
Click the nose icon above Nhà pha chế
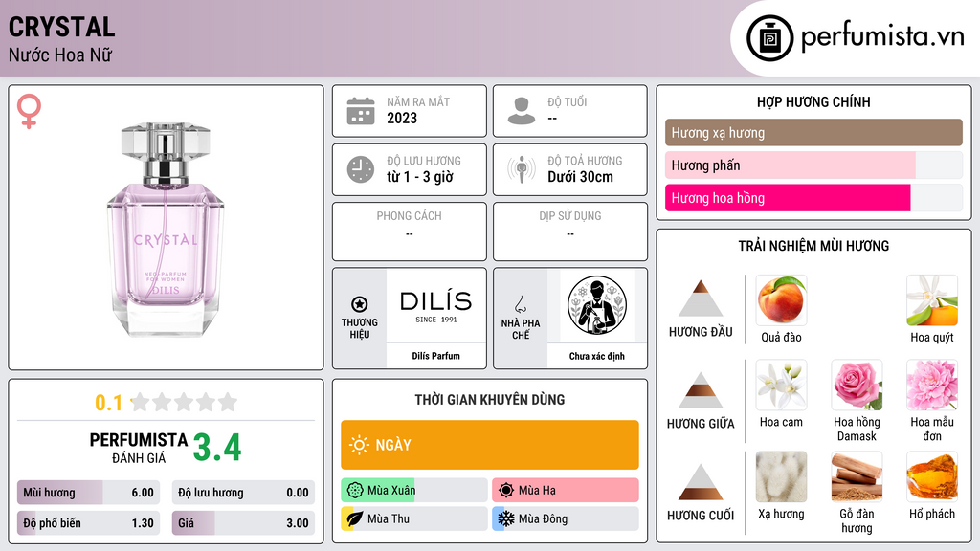coord(520,304)
